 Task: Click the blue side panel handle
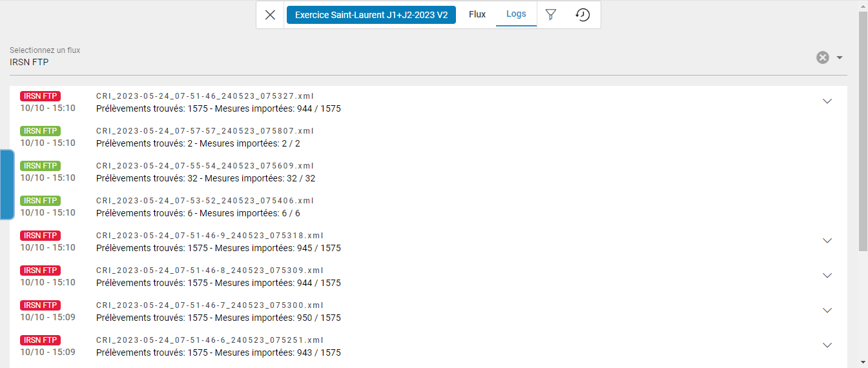click(x=6, y=185)
